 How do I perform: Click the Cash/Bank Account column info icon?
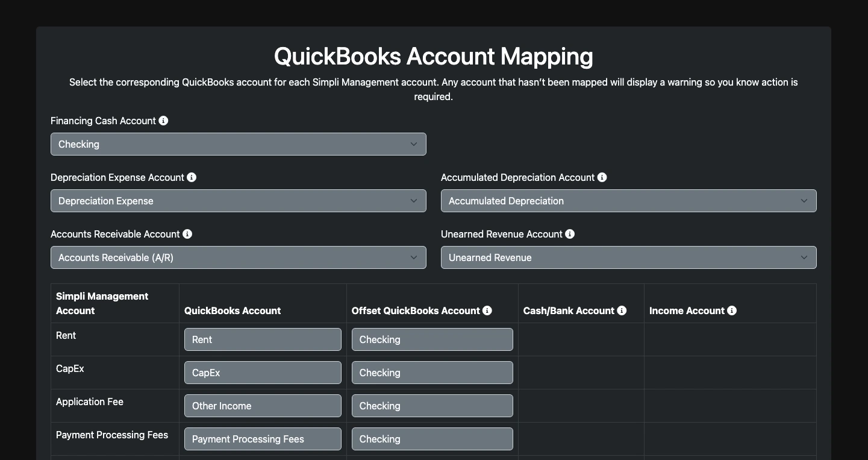[622, 310]
